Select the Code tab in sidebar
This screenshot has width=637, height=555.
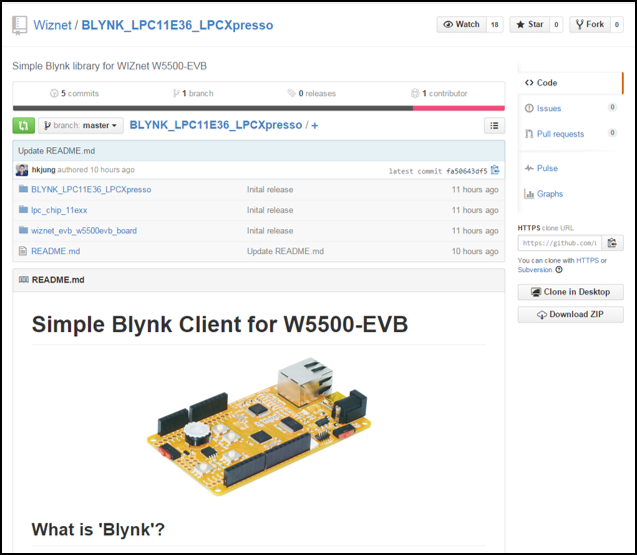pyautogui.click(x=570, y=83)
